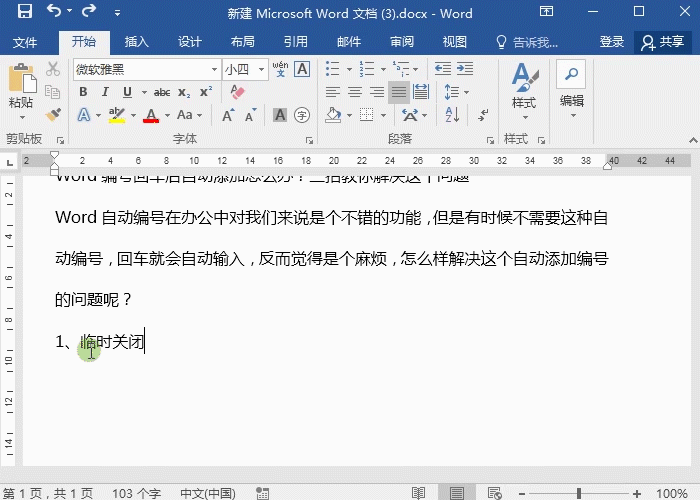Screen dimensions: 700x500
Task: Click the 共享 share button
Action: point(663,42)
